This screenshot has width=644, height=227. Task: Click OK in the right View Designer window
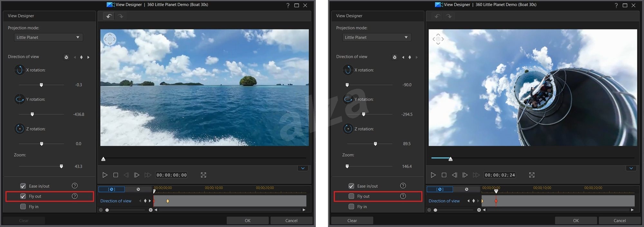point(576,221)
